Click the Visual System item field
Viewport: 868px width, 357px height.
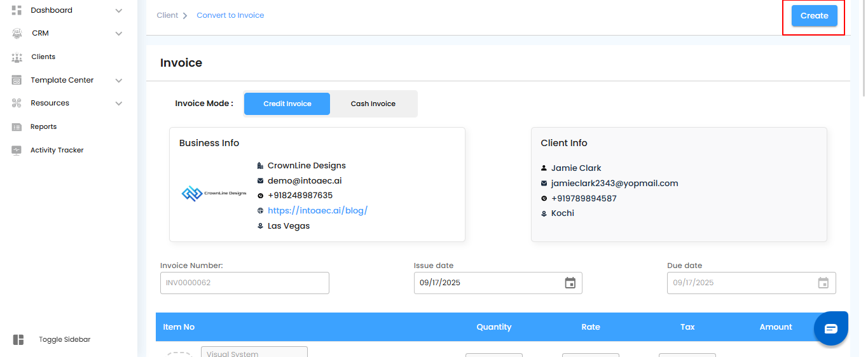click(254, 352)
